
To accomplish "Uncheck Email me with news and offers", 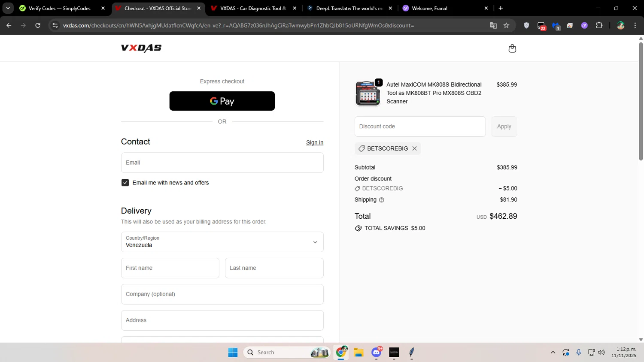I will click(125, 183).
